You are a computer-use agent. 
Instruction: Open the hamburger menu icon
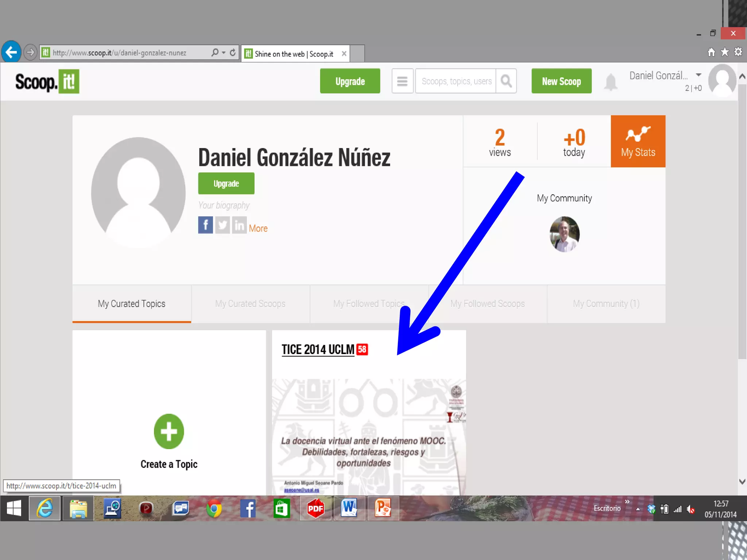(402, 81)
